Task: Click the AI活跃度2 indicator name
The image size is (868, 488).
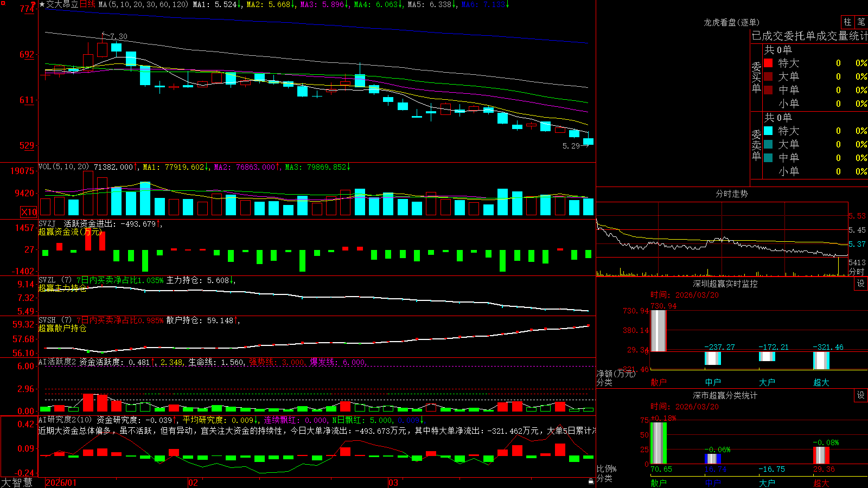Action: pyautogui.click(x=58, y=362)
